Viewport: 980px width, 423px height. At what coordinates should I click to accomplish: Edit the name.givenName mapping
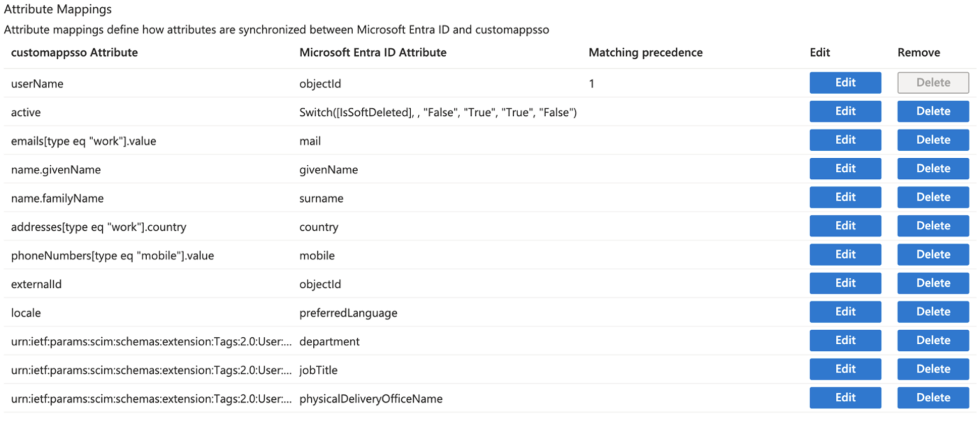[845, 169]
